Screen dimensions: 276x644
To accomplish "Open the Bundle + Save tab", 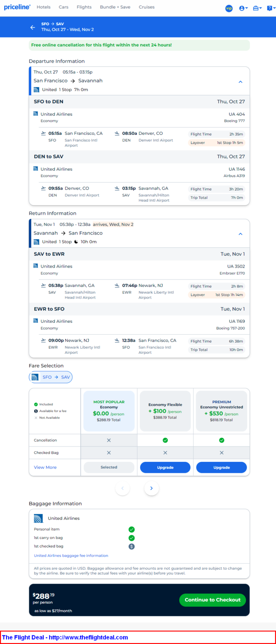I will [x=115, y=7].
